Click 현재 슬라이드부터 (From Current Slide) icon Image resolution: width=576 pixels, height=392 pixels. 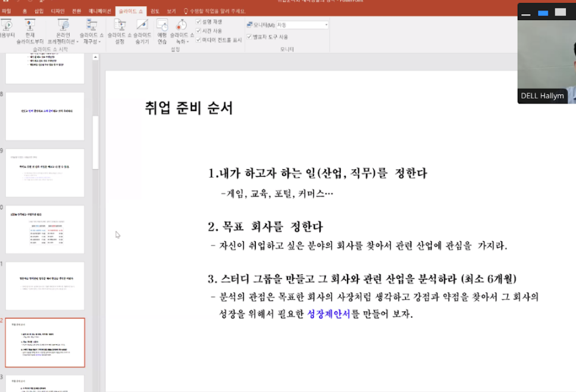click(x=30, y=32)
